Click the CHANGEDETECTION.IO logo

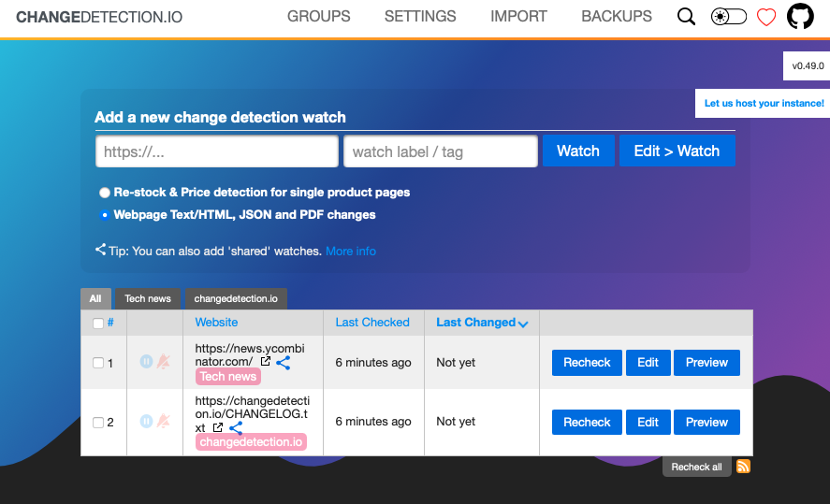click(99, 17)
